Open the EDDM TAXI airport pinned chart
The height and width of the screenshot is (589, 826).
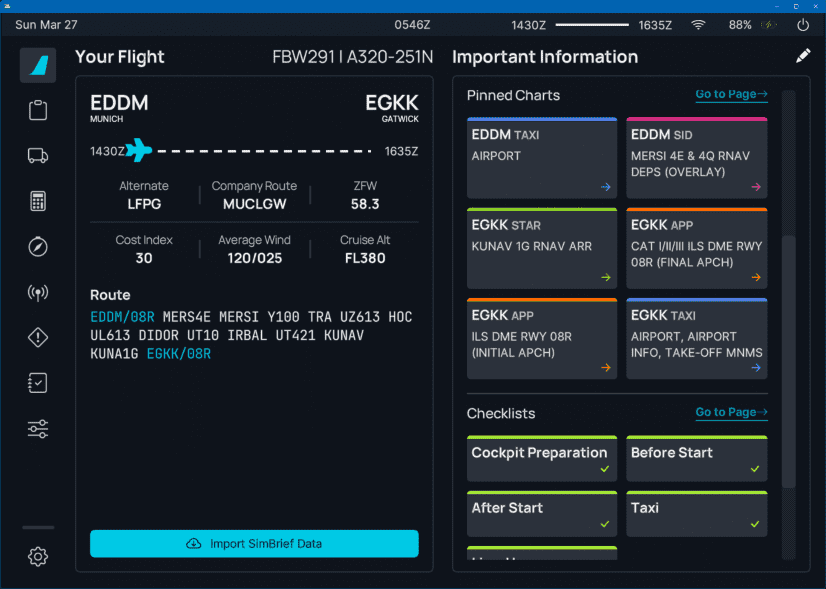click(x=541, y=158)
